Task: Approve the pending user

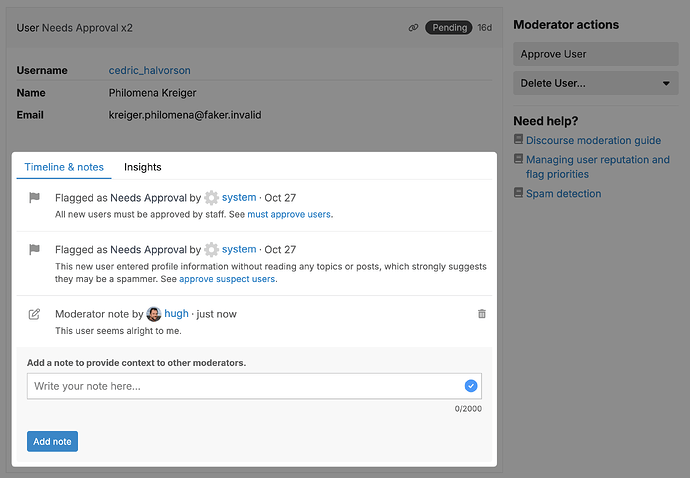Action: (596, 54)
